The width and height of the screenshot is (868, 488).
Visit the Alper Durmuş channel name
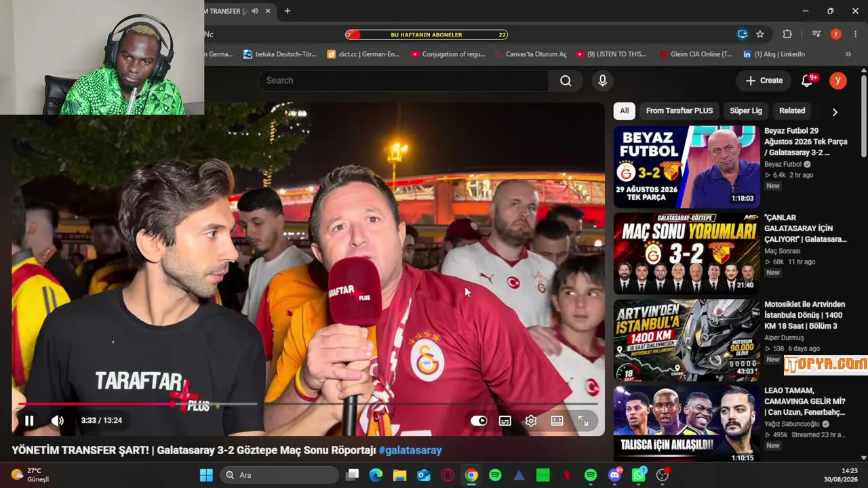[x=784, y=338]
